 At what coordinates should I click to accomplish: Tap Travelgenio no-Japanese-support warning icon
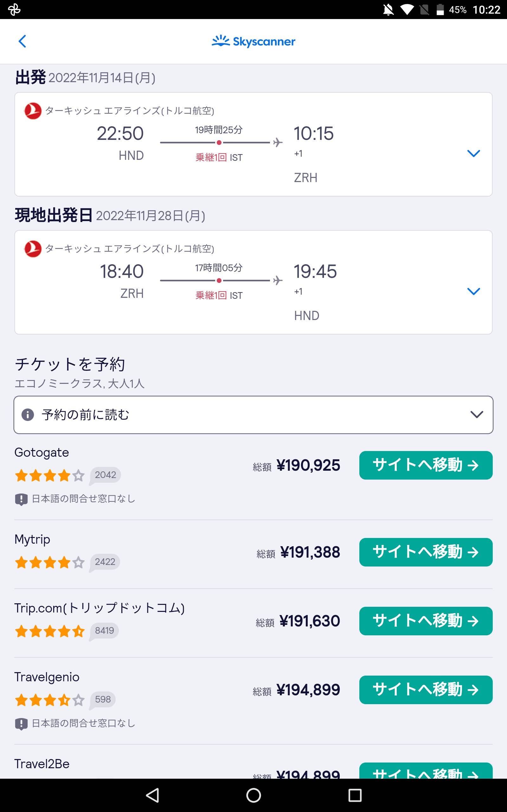tap(21, 724)
